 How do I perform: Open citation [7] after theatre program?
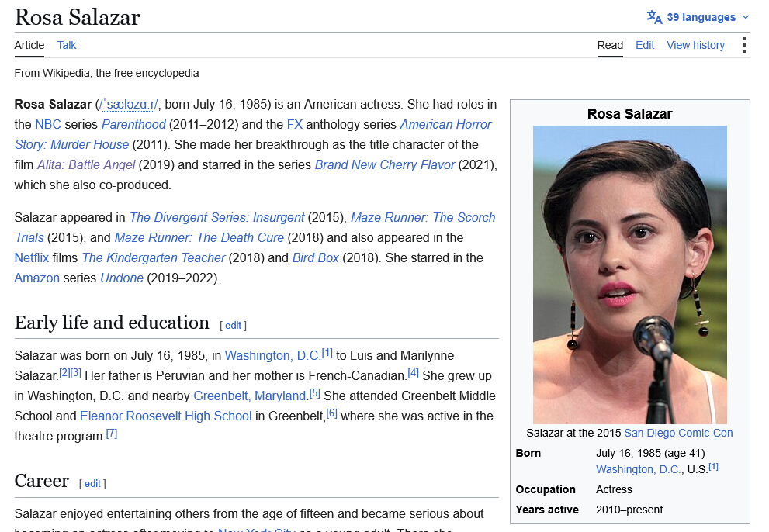pyautogui.click(x=112, y=434)
